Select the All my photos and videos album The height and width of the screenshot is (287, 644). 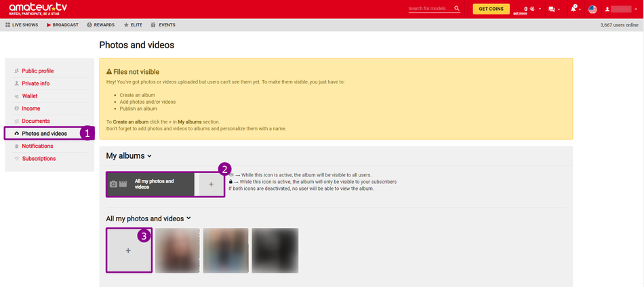click(x=150, y=185)
